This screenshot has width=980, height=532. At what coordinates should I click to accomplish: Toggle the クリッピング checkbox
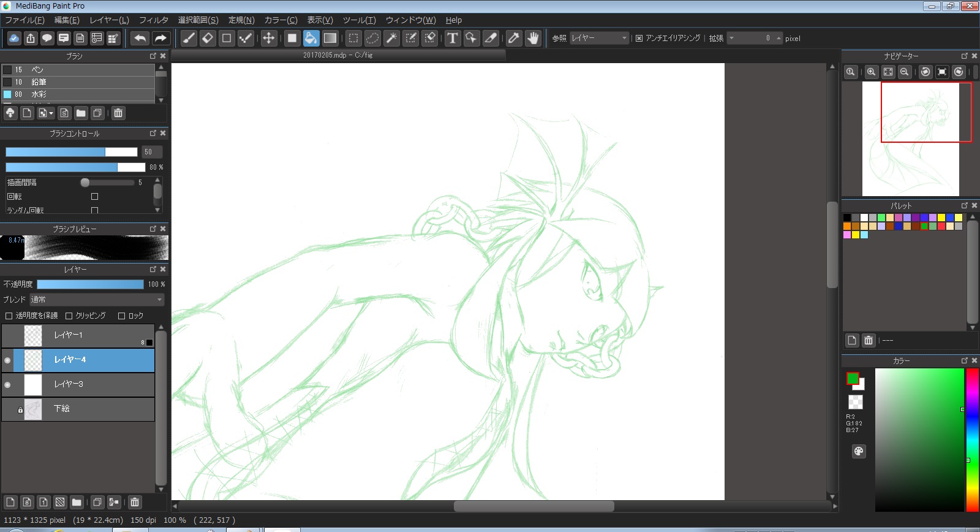coord(69,316)
